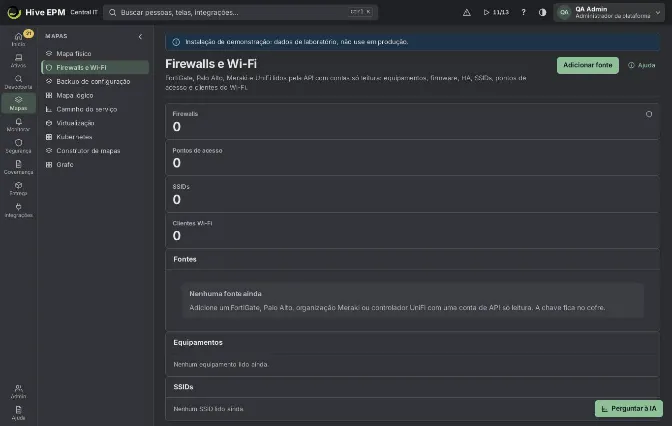Click the info icon in demo banner

coord(176,42)
